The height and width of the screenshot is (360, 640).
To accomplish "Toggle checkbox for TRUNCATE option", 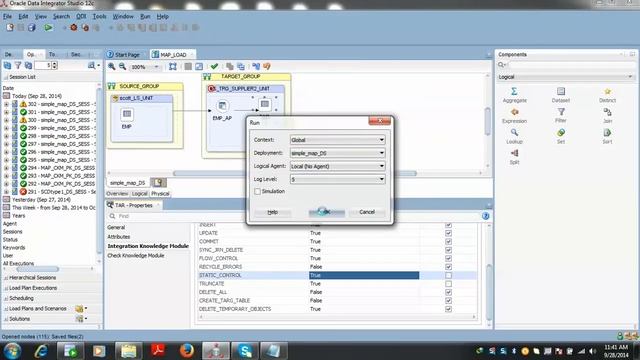I will click(x=448, y=284).
